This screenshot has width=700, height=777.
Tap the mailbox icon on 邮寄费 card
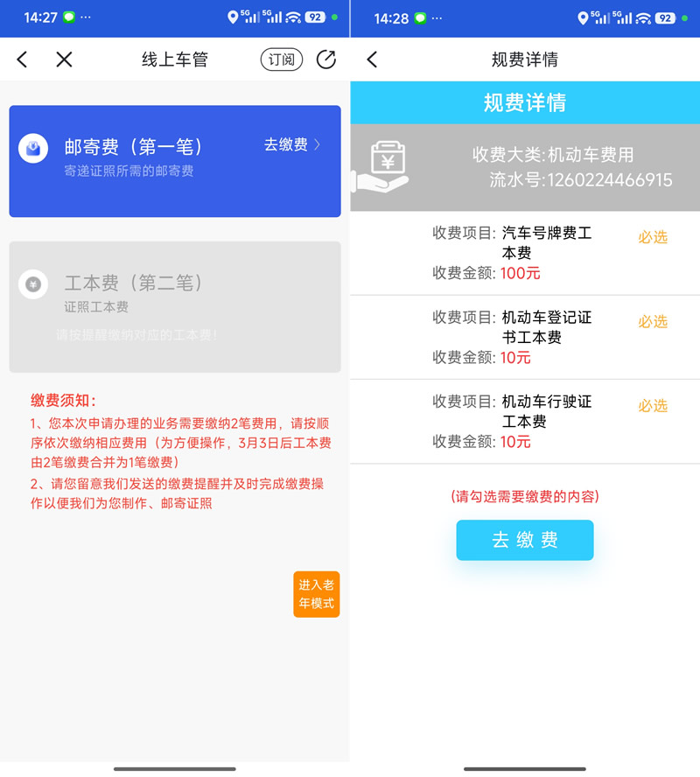pyautogui.click(x=33, y=148)
